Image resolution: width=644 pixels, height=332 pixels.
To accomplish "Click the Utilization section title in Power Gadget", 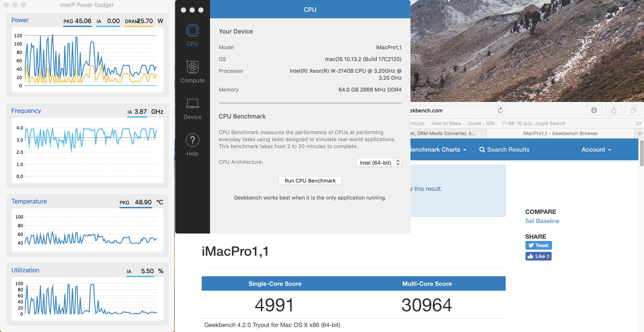I will [25, 270].
